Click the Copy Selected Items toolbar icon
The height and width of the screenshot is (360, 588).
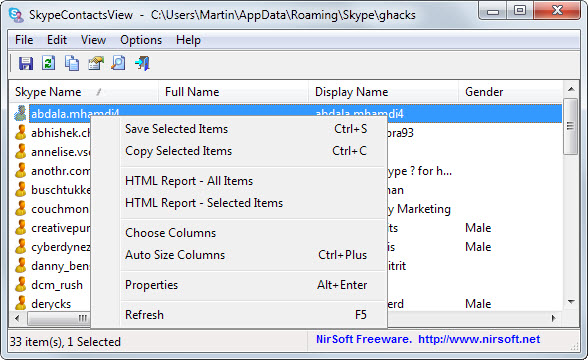click(72, 63)
